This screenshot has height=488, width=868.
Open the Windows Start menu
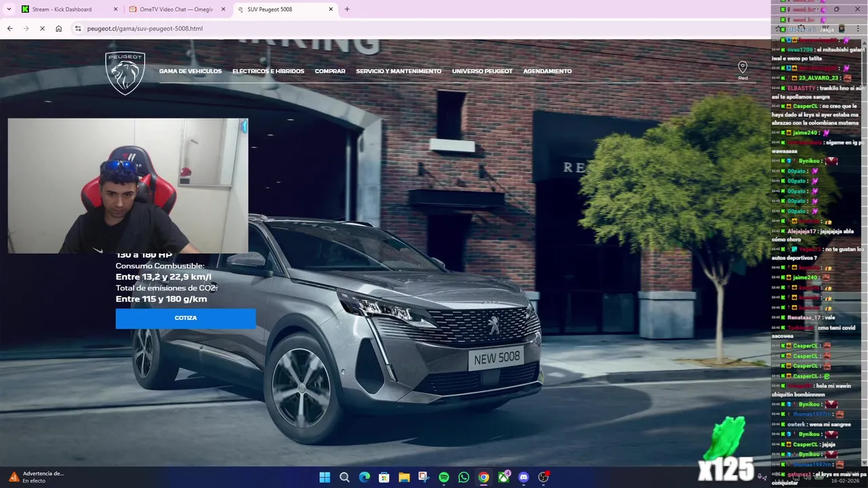coord(325,477)
